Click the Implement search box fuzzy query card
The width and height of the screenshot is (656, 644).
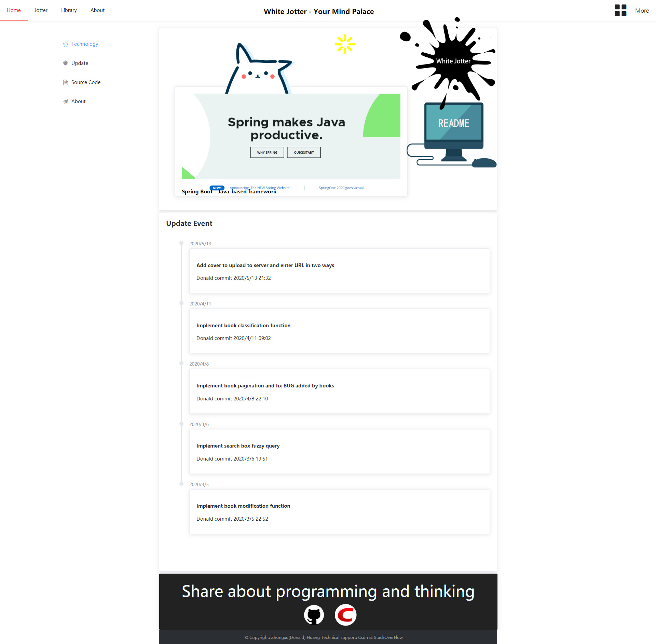(x=339, y=451)
